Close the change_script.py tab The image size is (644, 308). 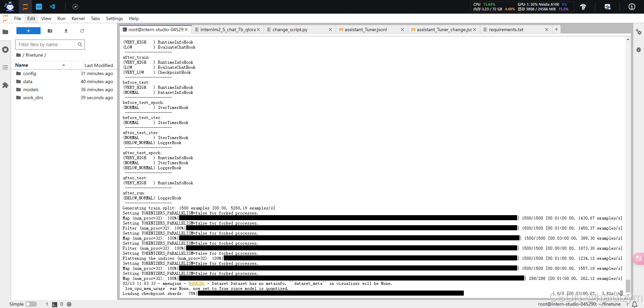click(330, 29)
